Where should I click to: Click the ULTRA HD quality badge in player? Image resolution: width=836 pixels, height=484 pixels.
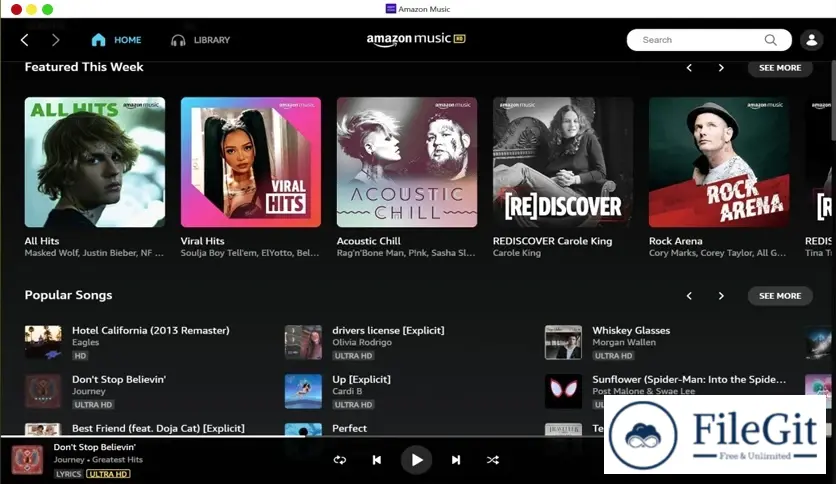(108, 474)
